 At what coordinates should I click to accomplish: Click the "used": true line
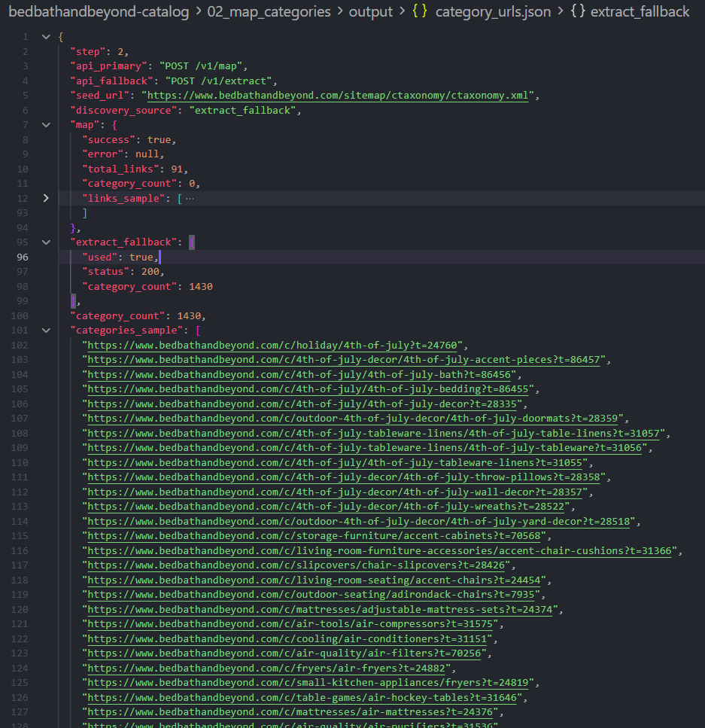tap(120, 257)
